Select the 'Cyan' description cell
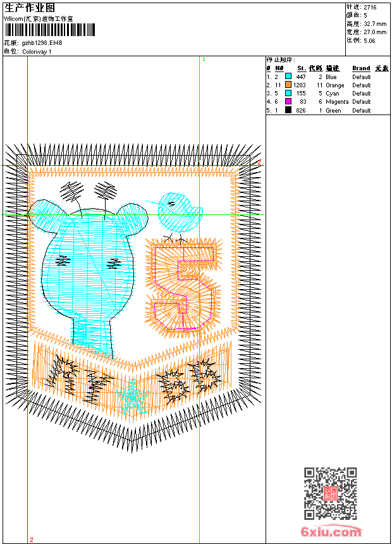392x544 pixels. (333, 94)
